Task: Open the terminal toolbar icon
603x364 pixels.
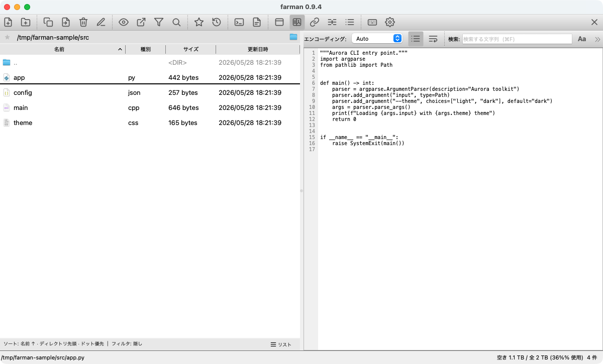Action: 239,22
